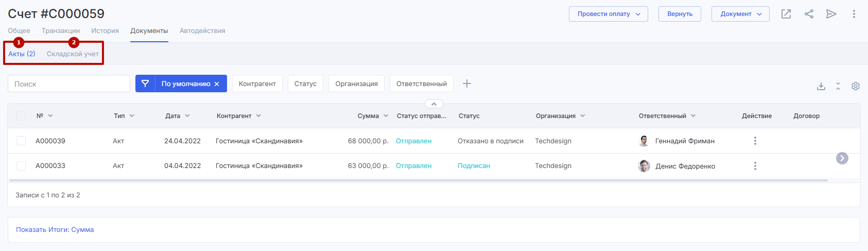868x251 pixels.
Task: Click the Вернуть button
Action: (680, 14)
